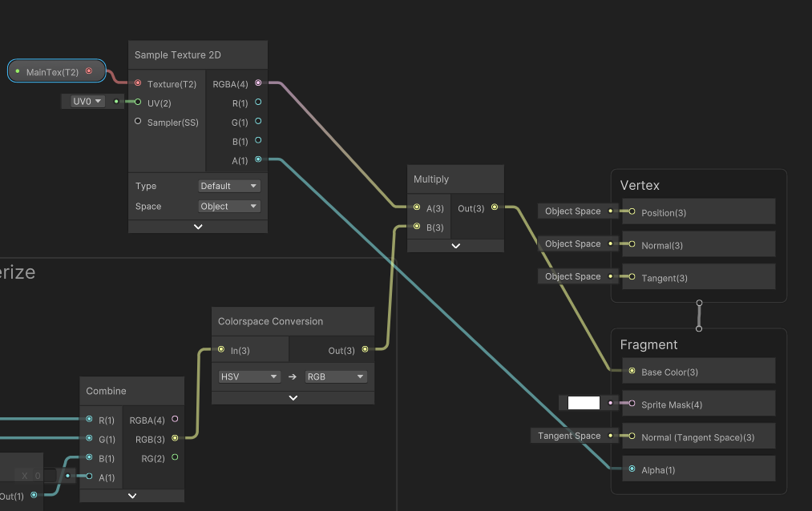
Task: Click the RGBA(4) output port of Sample Texture 2D
Action: 258,82
